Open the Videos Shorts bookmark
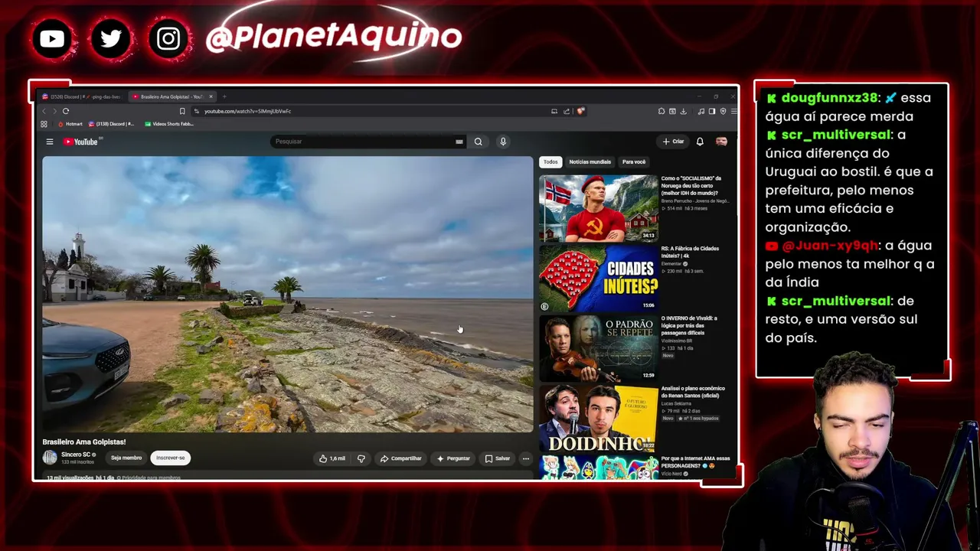Image resolution: width=980 pixels, height=551 pixels. (x=168, y=124)
